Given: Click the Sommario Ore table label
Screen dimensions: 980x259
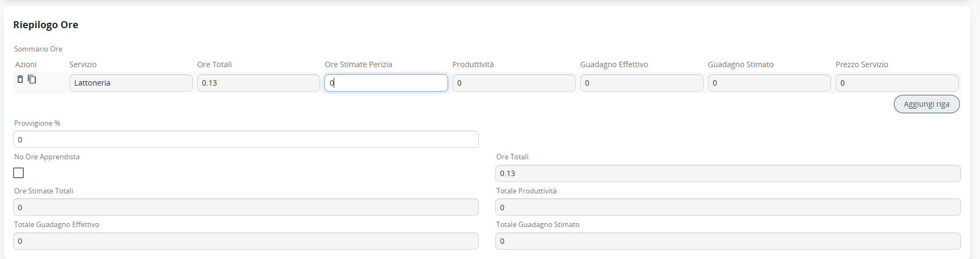Looking at the screenshot, I should coord(38,49).
